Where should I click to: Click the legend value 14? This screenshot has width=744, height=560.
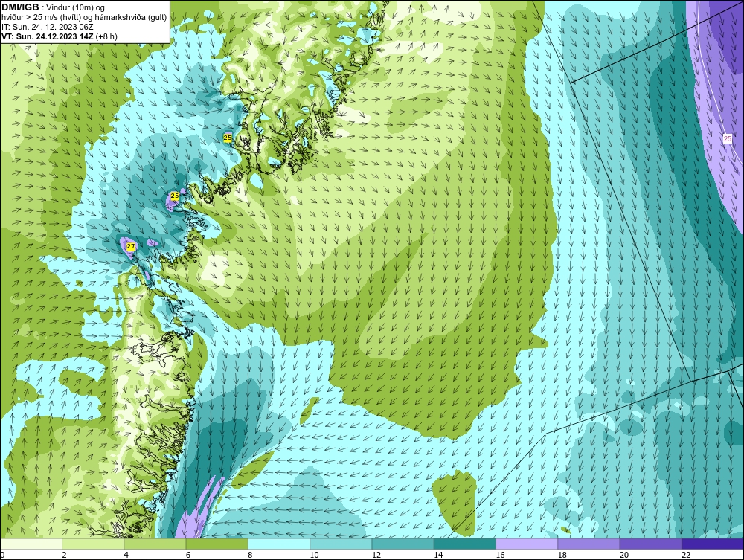tap(437, 555)
